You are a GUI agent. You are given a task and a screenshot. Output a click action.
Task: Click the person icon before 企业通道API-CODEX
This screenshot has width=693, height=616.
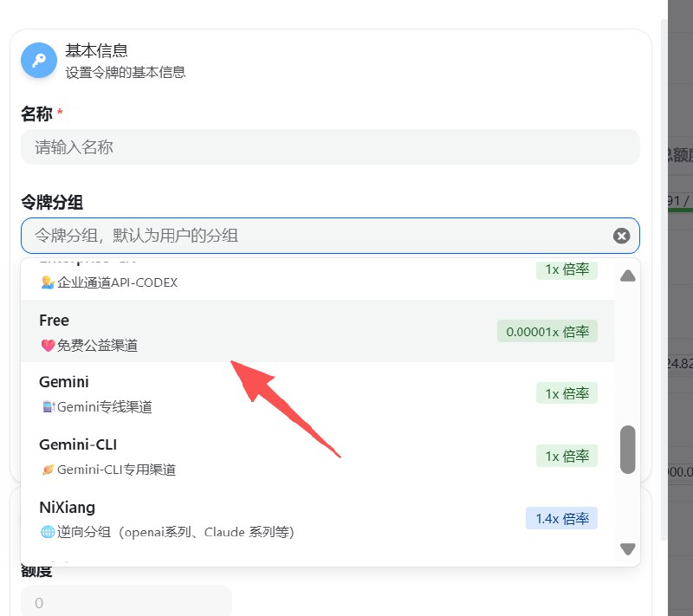tap(48, 282)
